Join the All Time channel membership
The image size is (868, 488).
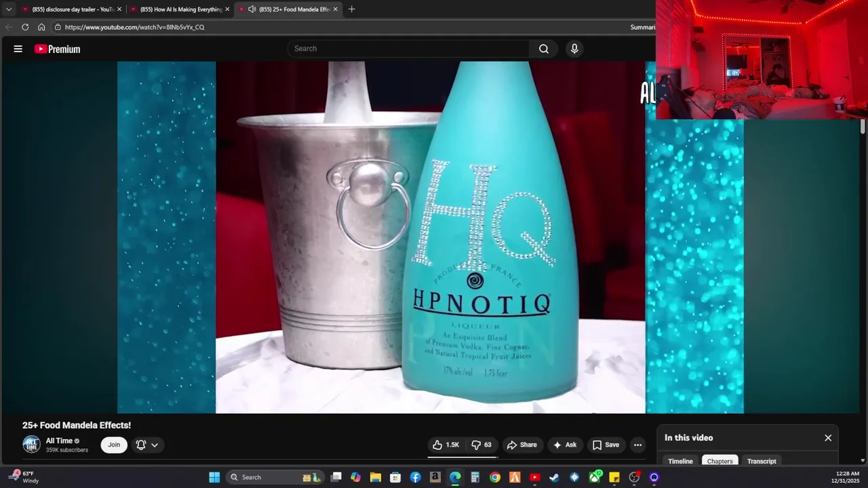pyautogui.click(x=114, y=445)
